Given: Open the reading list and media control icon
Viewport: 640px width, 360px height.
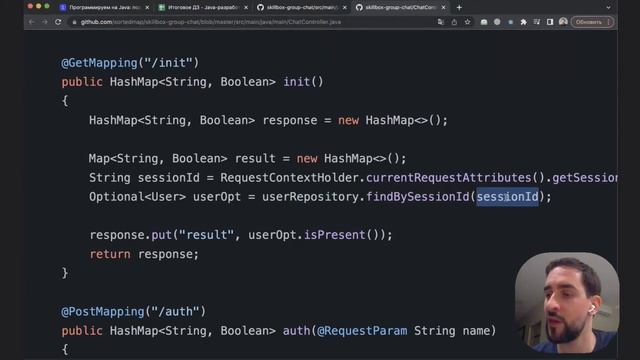Looking at the screenshot, I should 536,22.
